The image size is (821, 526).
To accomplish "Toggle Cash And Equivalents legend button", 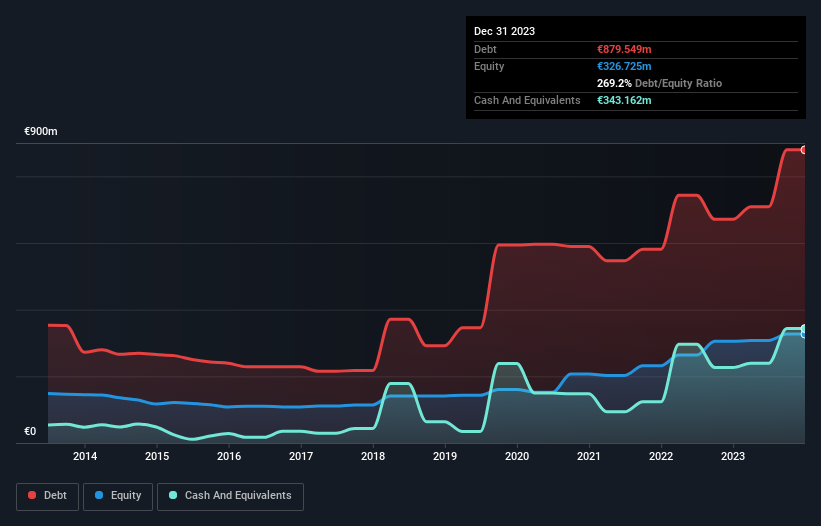I will (230, 496).
